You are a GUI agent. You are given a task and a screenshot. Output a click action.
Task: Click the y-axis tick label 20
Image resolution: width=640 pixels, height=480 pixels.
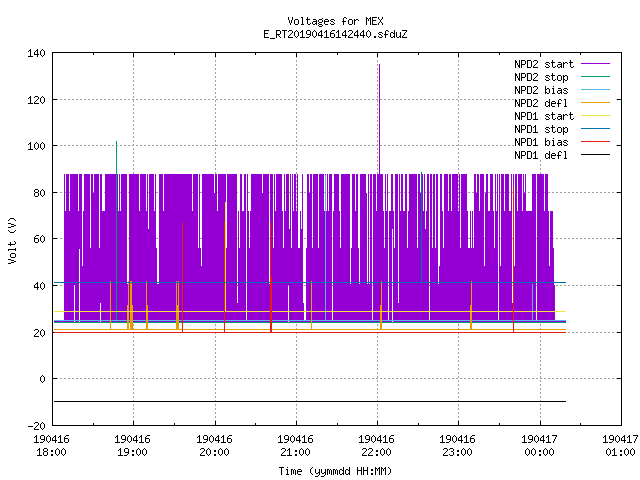[x=39, y=333]
